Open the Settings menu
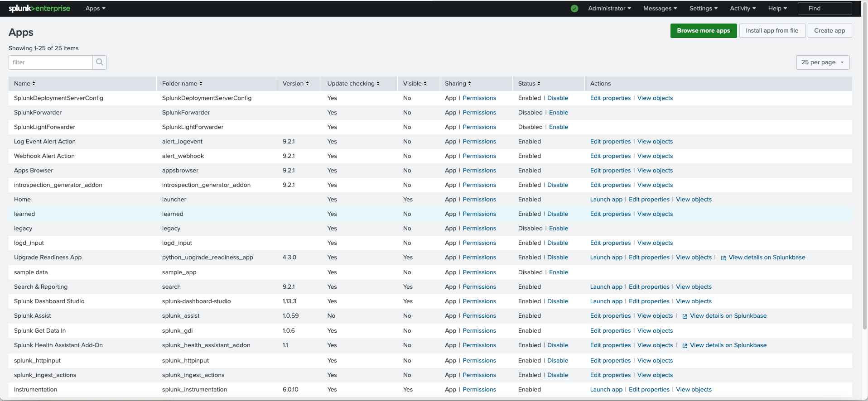This screenshot has height=401, width=868. tap(704, 9)
